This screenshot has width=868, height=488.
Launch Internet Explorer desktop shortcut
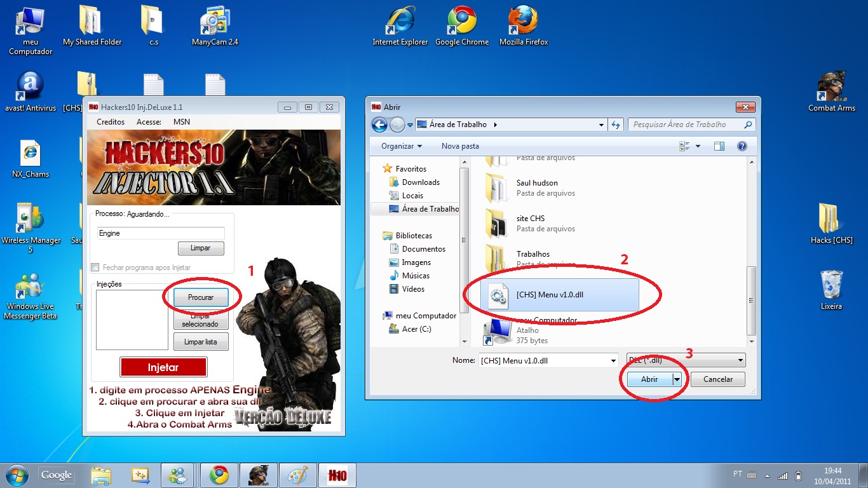click(400, 25)
